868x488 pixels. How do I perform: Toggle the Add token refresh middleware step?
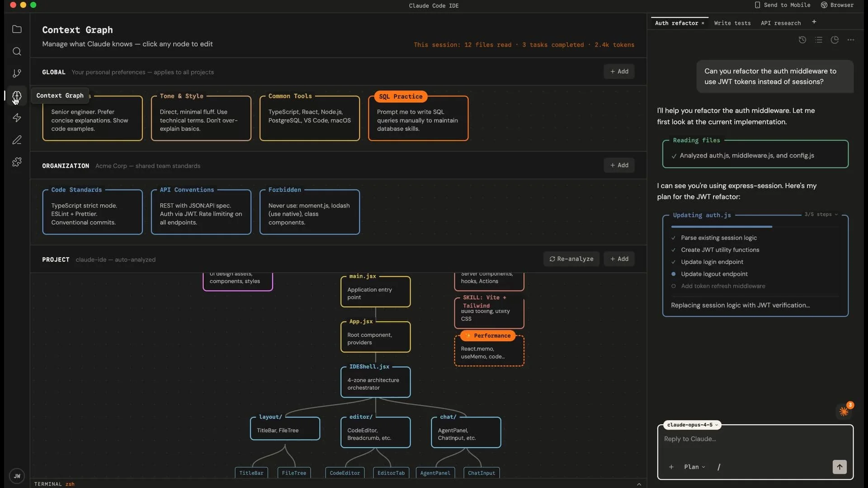(674, 286)
